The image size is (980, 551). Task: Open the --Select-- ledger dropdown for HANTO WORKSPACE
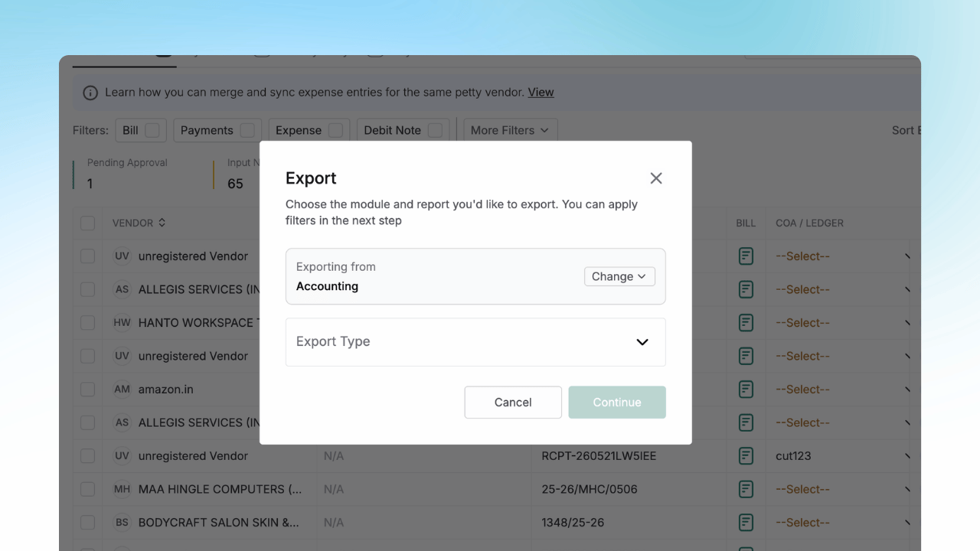(842, 323)
